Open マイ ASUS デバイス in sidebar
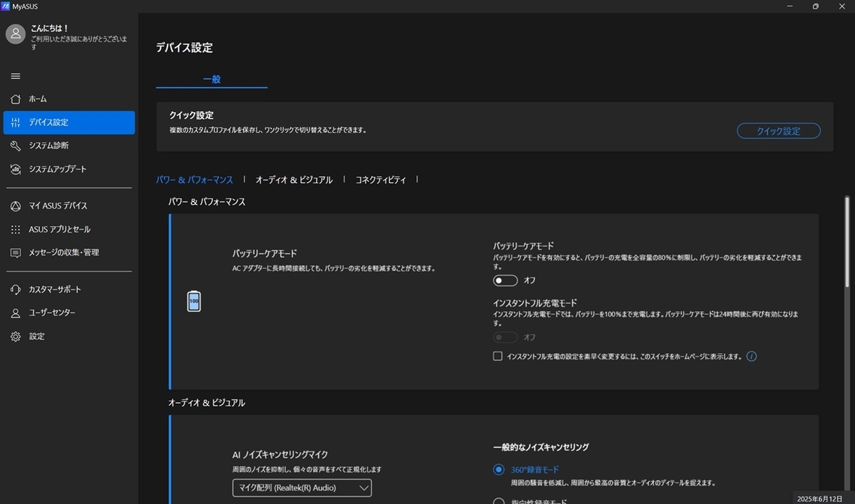This screenshot has width=855, height=504. pyautogui.click(x=69, y=206)
